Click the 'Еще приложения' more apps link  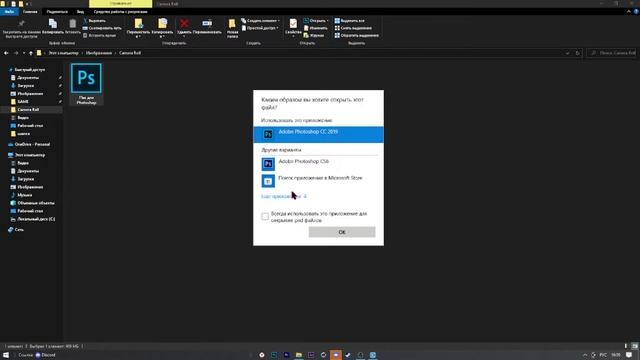click(x=284, y=196)
